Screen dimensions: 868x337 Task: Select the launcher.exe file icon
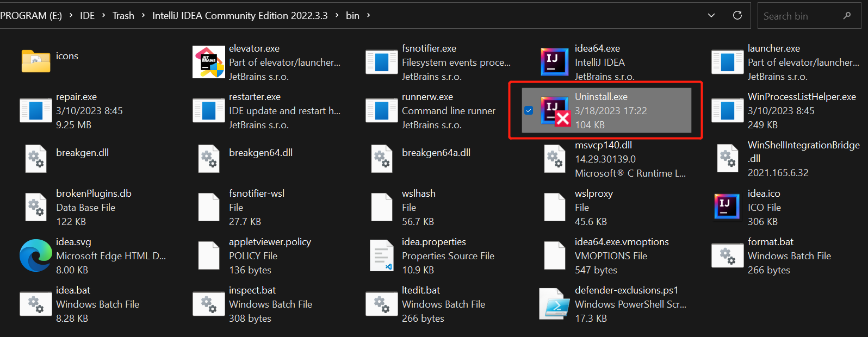[728, 63]
